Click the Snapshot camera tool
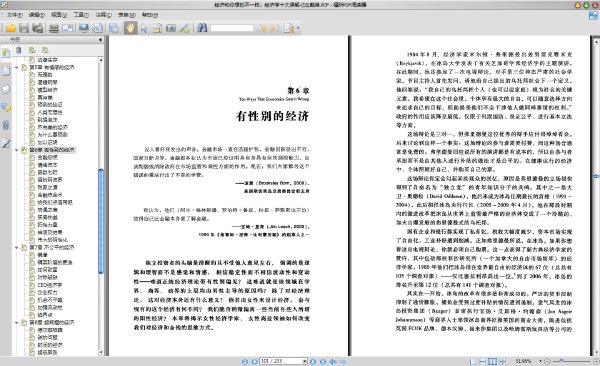 [x=171, y=28]
